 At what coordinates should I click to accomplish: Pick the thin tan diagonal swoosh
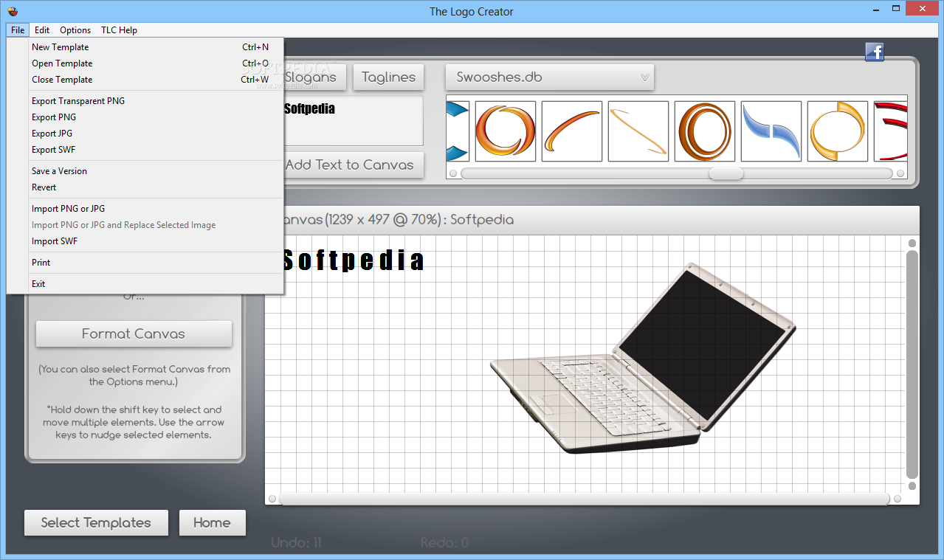638,131
